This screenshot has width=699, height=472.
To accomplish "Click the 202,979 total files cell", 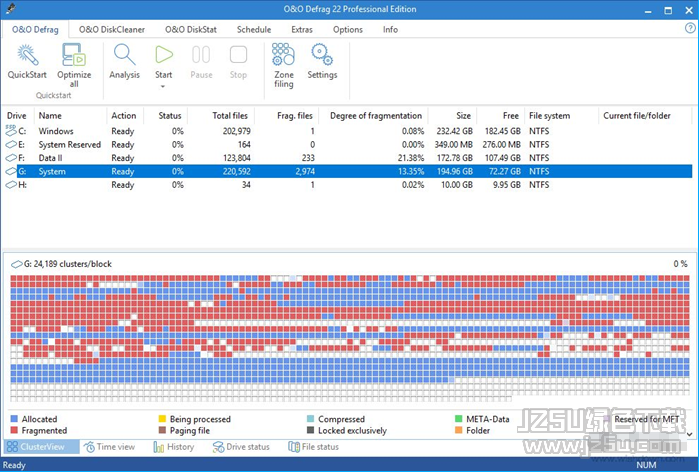I will point(236,131).
